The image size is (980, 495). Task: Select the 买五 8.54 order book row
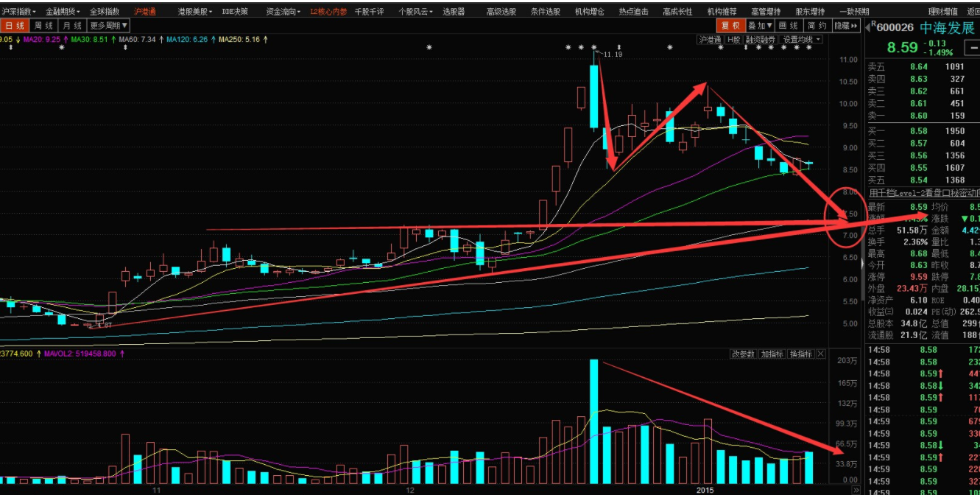(923, 180)
